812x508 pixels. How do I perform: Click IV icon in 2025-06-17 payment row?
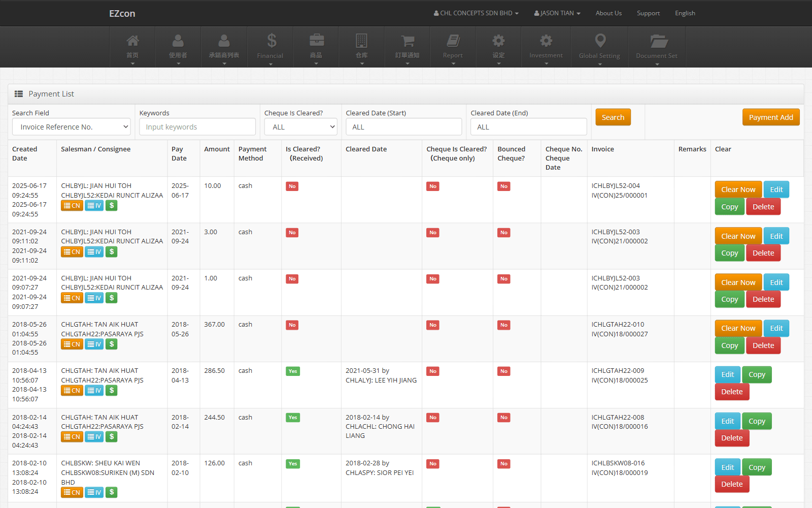pos(94,206)
